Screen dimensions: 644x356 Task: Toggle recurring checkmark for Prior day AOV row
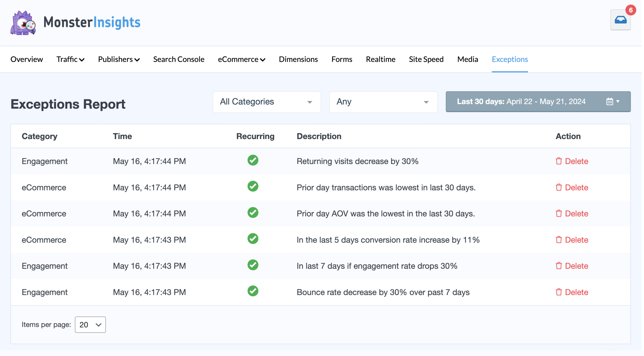pos(253,213)
